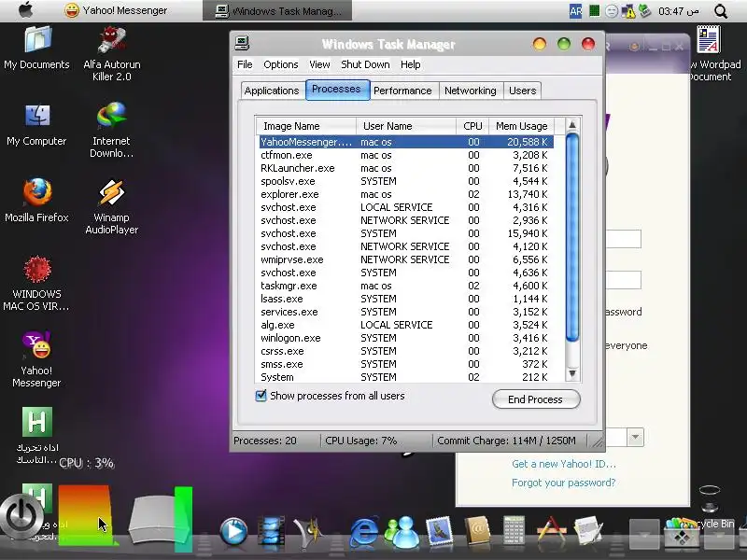Click the Apple logo in the top bar
This screenshot has width=747, height=560.
26,10
